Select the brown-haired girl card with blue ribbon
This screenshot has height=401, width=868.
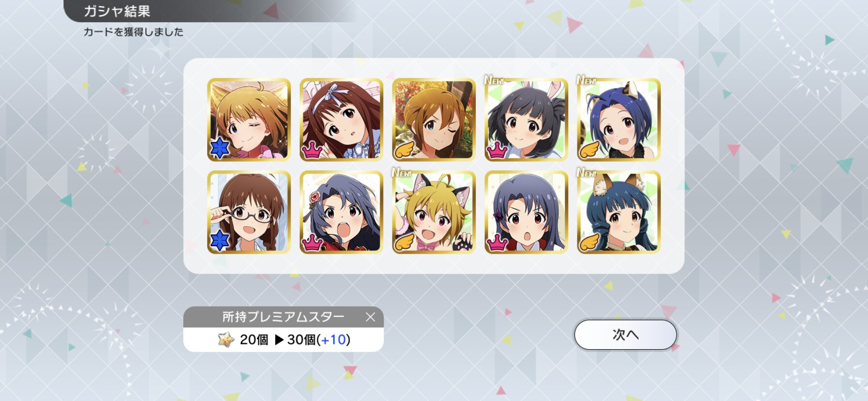tap(341, 120)
